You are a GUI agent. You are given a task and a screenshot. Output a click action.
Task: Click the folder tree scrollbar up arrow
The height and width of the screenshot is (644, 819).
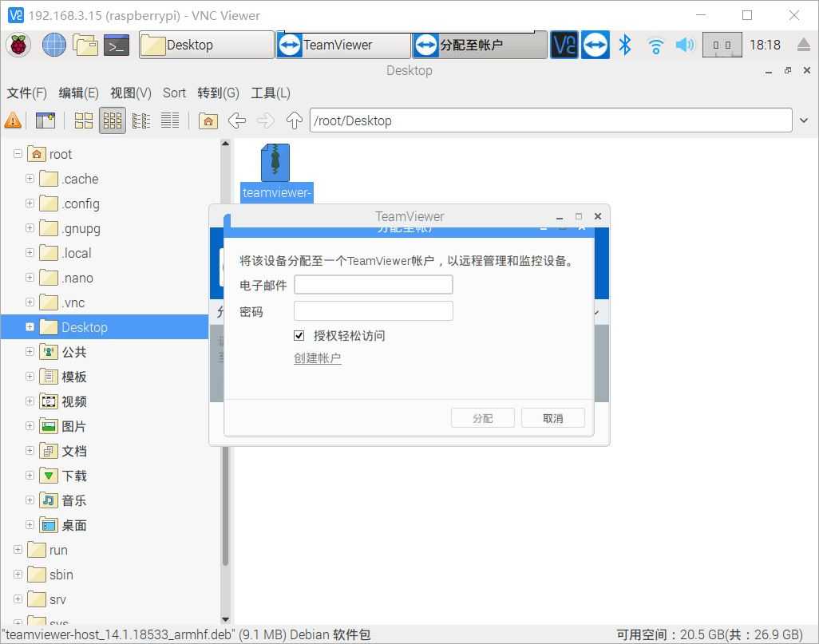[x=225, y=143]
